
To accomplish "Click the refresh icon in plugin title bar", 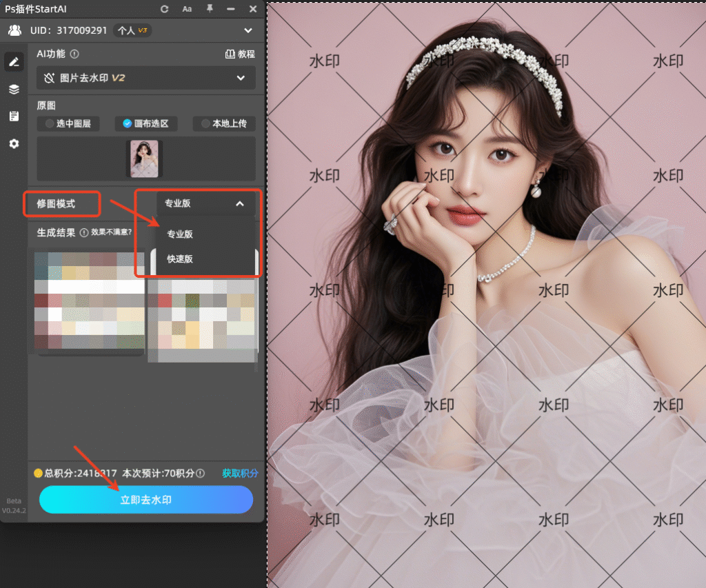I will (164, 9).
